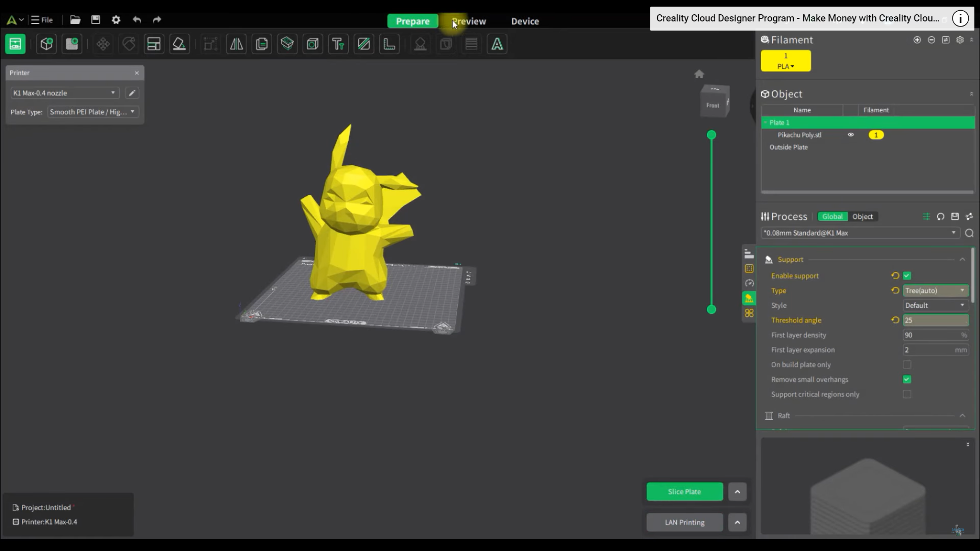980x551 pixels.
Task: Open support Type Tree(auto) dropdown
Action: pos(936,291)
